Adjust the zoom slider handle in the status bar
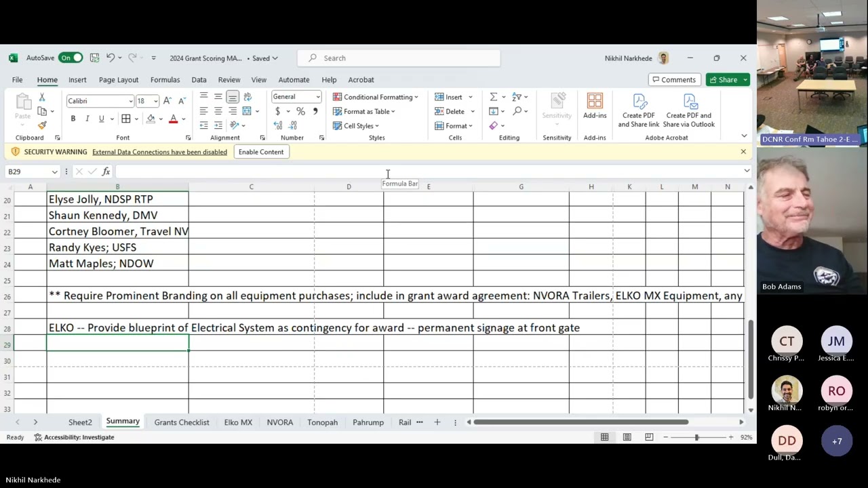The height and width of the screenshot is (488, 868). [x=696, y=437]
